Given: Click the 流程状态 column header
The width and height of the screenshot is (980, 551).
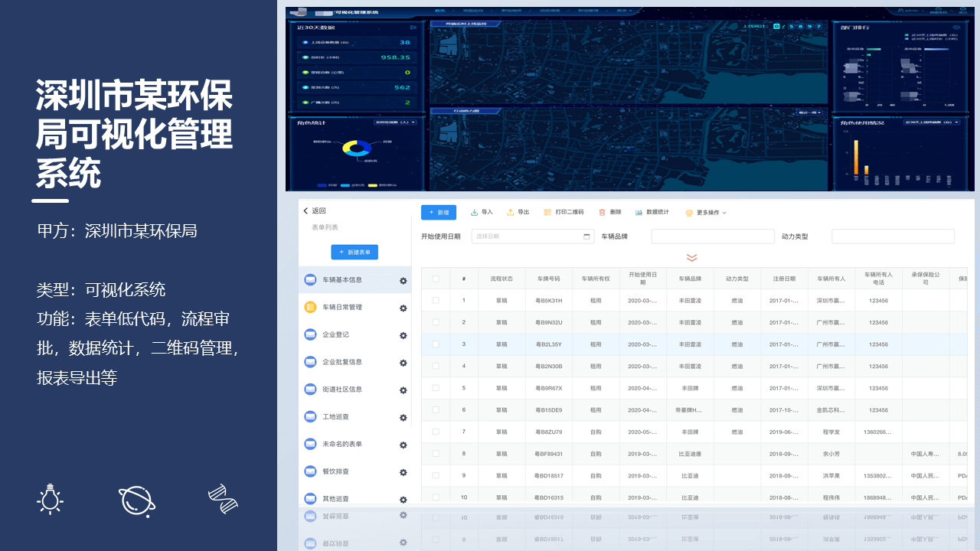Looking at the screenshot, I should 501,279.
